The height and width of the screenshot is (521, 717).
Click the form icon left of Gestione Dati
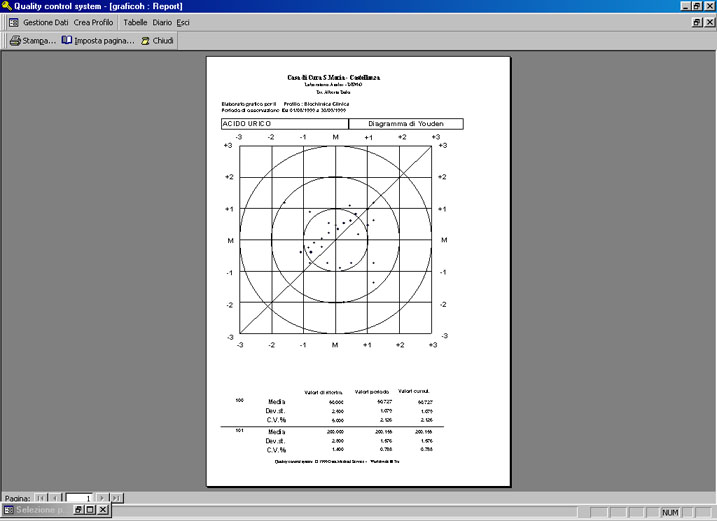pyautogui.click(x=14, y=22)
